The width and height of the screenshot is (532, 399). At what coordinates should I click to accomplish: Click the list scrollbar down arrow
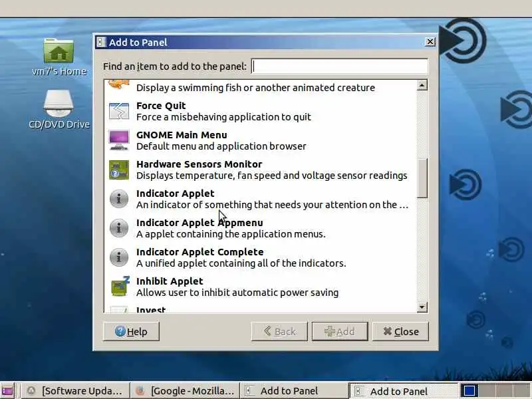click(422, 307)
